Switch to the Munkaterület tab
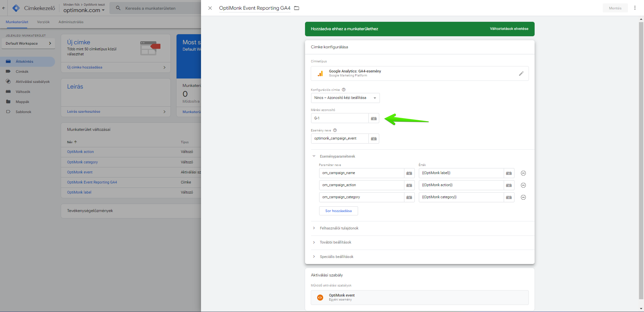Viewport: 644px width, 312px height. coord(17,22)
